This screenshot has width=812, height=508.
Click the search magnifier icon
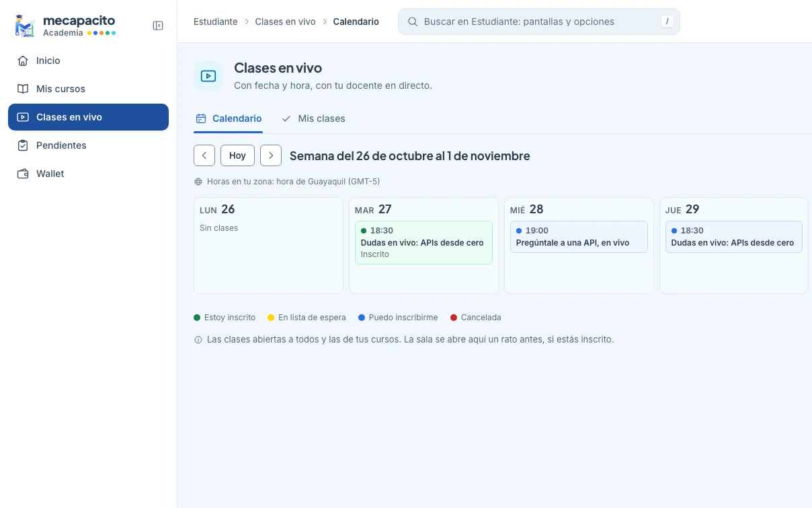(x=413, y=22)
